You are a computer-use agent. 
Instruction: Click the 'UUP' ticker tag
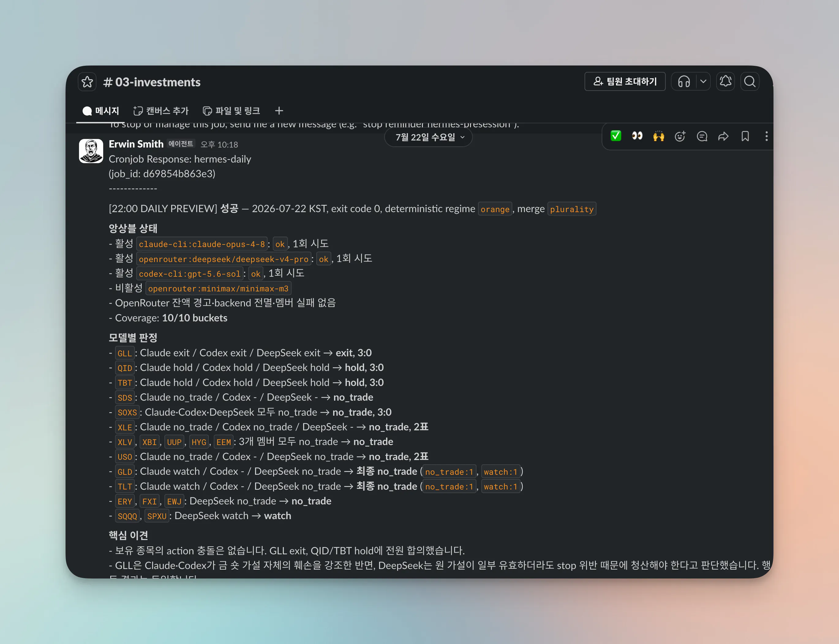[174, 442]
